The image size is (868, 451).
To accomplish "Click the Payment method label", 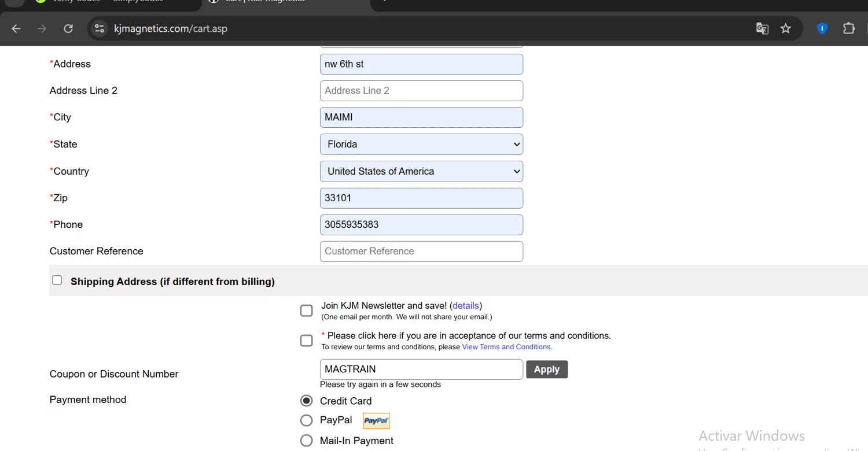I will [88, 400].
